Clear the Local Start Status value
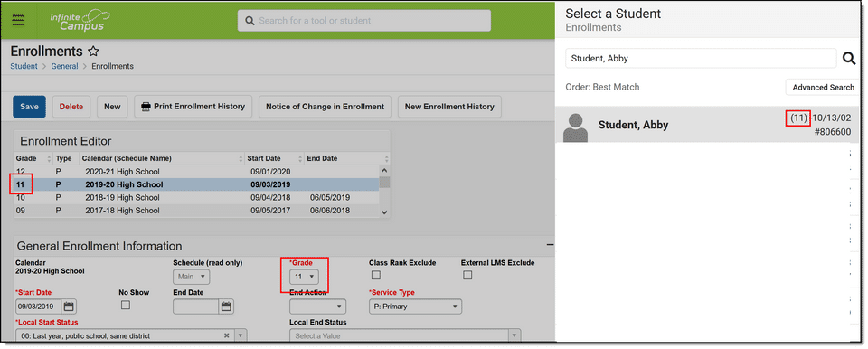The height and width of the screenshot is (349, 868). tap(226, 335)
